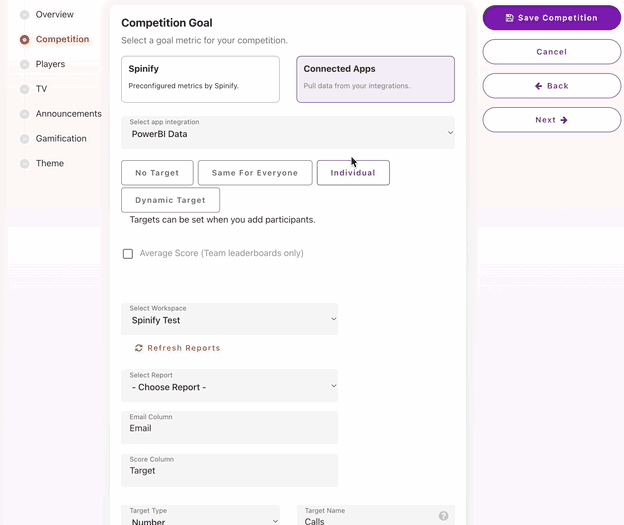Choose the No Target option
The height and width of the screenshot is (525, 624).
pyautogui.click(x=157, y=173)
